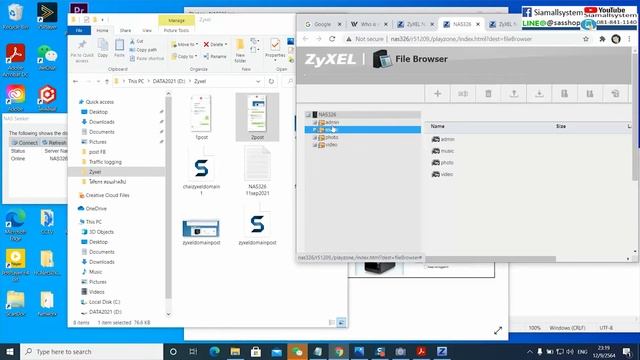Click Cut in the Explorer Clipboard group
Image resolution: width=640 pixels, height=360 pixels.
click(x=137, y=41)
